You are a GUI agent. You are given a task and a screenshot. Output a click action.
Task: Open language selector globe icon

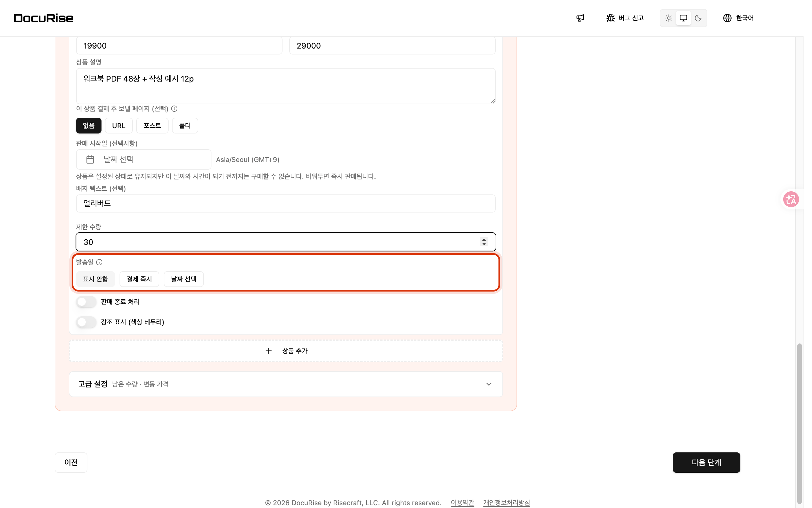coord(727,18)
